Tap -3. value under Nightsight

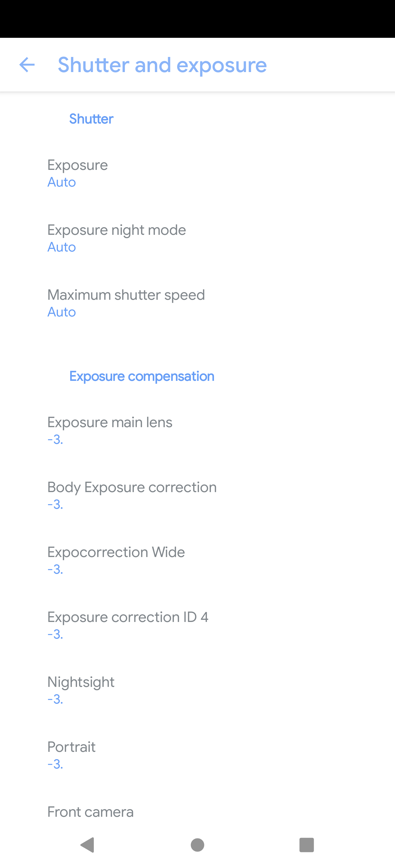[55, 699]
